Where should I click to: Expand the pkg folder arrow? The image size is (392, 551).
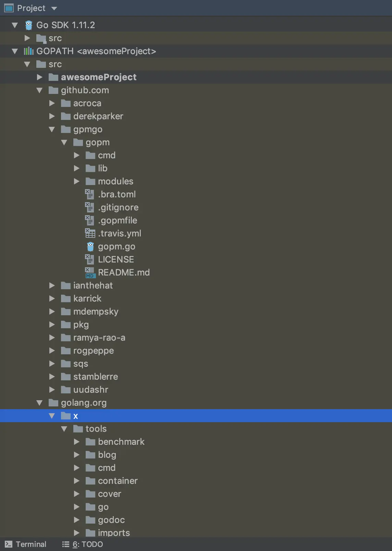pos(52,325)
